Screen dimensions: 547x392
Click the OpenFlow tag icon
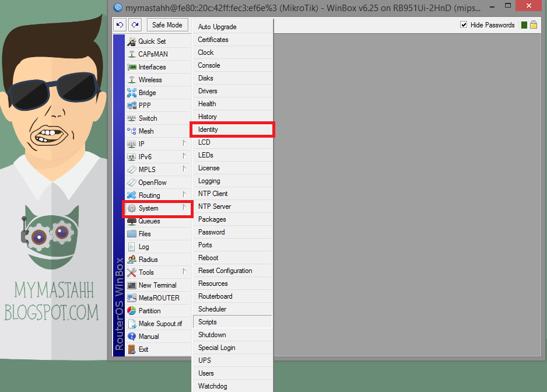[x=132, y=183]
